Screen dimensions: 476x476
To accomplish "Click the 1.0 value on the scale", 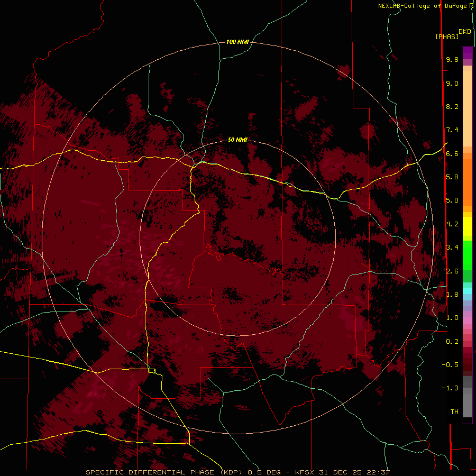I will click(452, 318).
